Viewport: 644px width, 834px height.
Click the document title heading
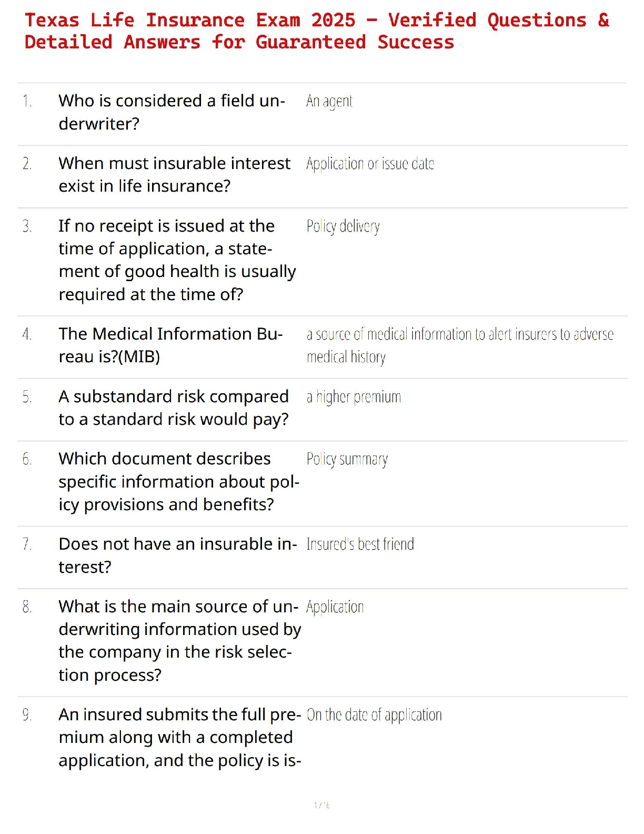click(x=317, y=31)
